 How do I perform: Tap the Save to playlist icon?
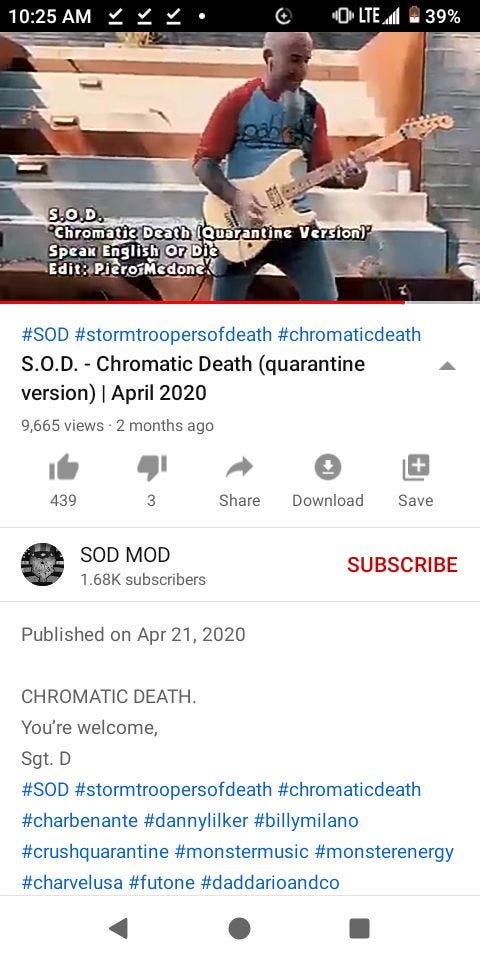(x=416, y=468)
